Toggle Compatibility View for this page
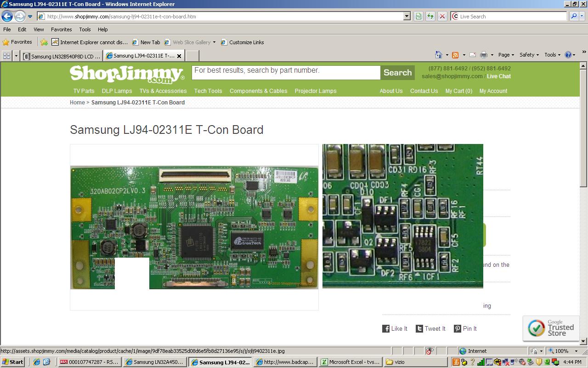This screenshot has width=588, height=368. pyautogui.click(x=418, y=17)
